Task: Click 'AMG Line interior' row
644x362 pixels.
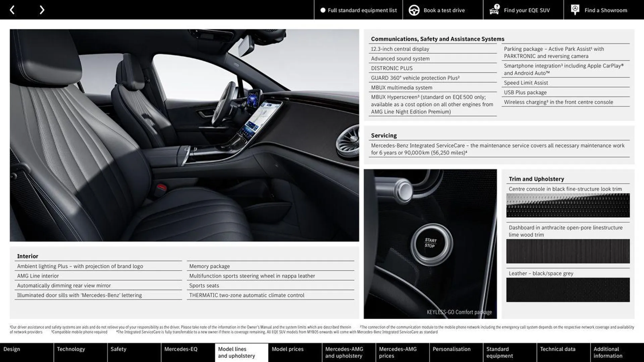Action: [98, 276]
